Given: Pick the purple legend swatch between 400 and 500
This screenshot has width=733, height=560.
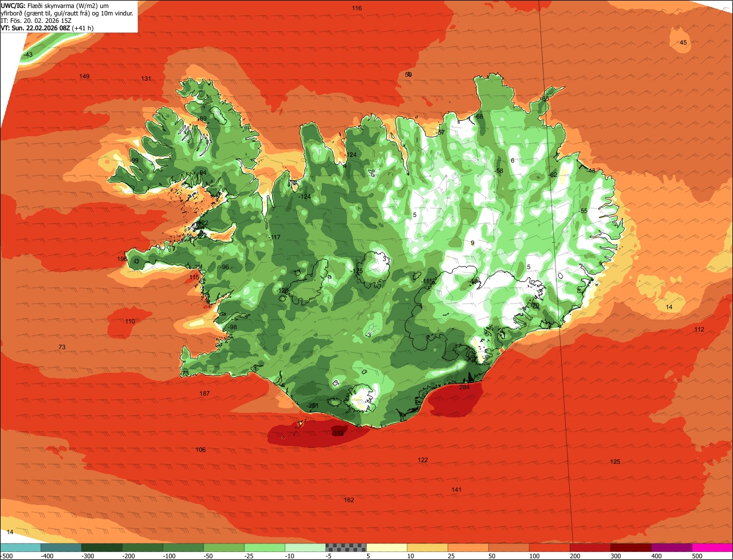Looking at the screenshot, I should [x=671, y=547].
